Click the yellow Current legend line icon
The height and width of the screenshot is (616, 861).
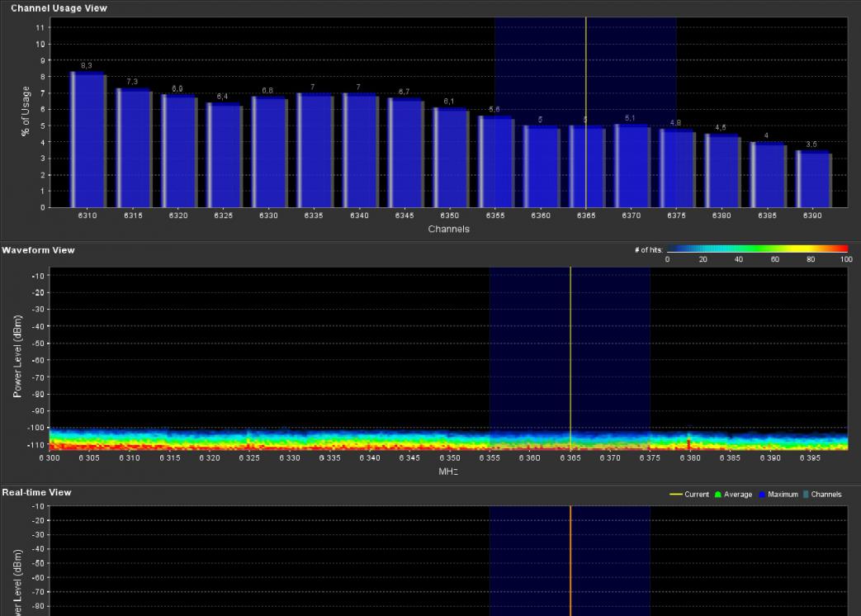[675, 495]
